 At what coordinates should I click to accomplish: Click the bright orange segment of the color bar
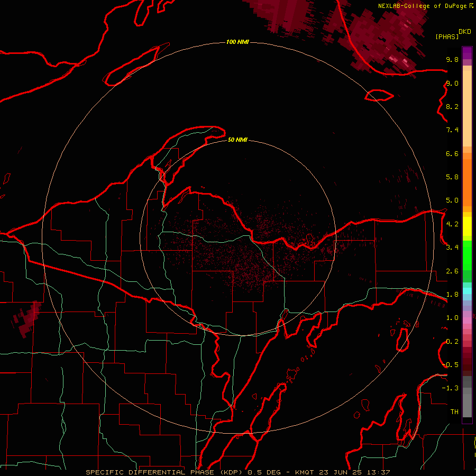tap(467, 183)
